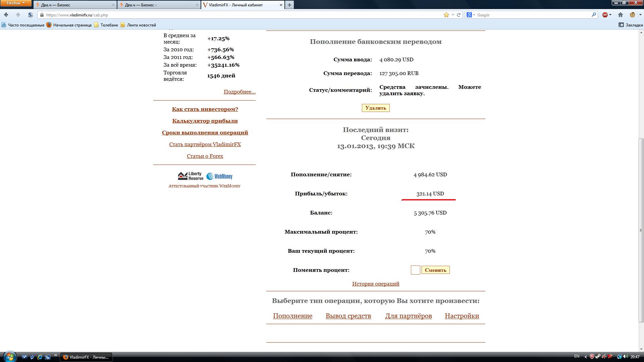This screenshot has width=644, height=362.
Task: Open the Adblock Plus dropdown arrow
Action: 610,15
